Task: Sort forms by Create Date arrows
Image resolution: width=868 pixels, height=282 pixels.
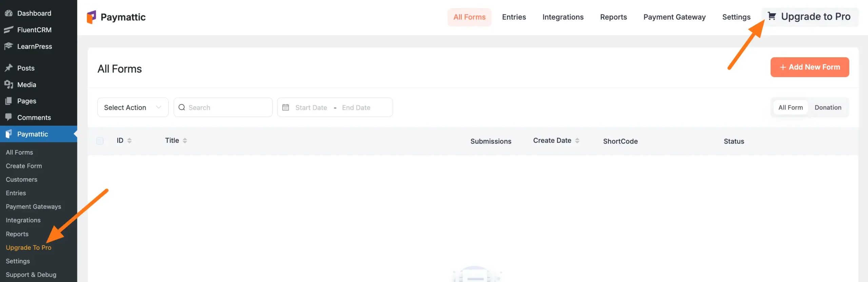Action: pyautogui.click(x=577, y=140)
